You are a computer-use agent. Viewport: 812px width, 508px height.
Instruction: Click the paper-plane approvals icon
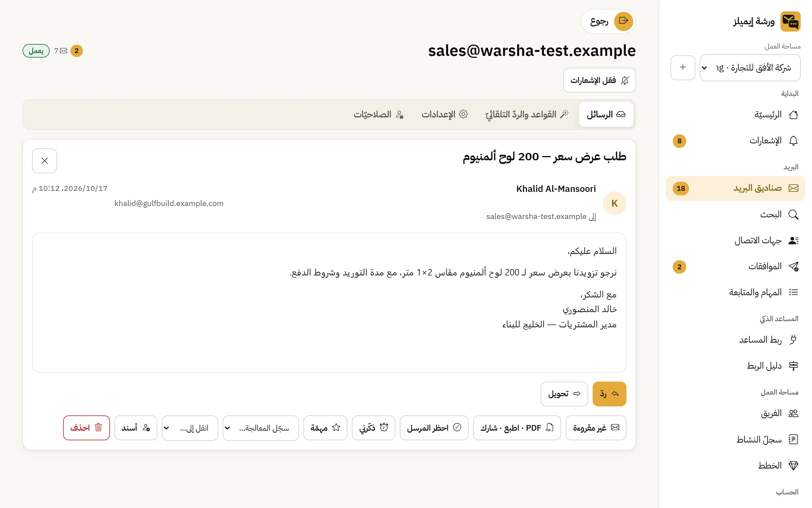[793, 267]
